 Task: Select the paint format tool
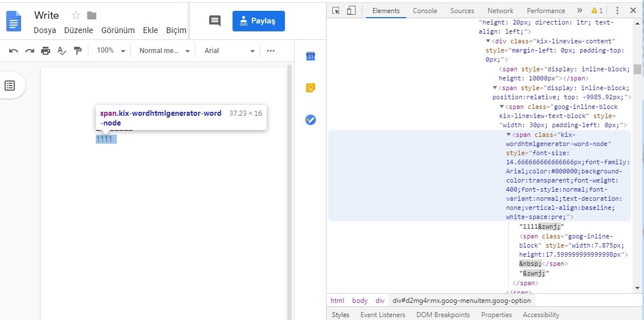tap(77, 51)
